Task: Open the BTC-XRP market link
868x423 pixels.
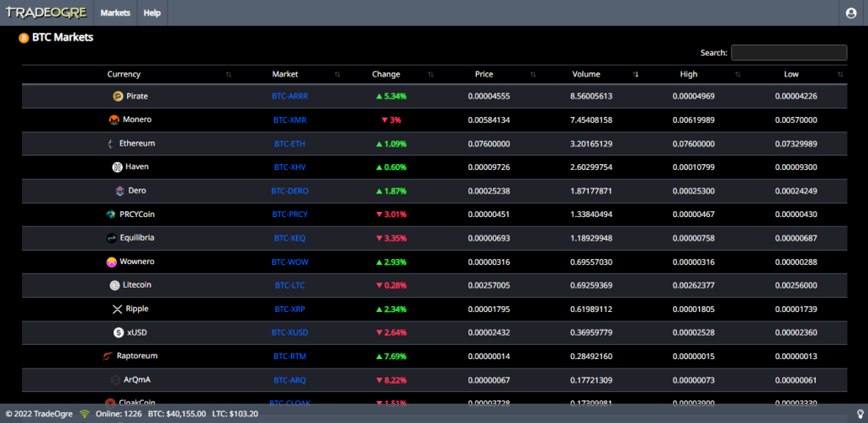Action: click(x=289, y=309)
